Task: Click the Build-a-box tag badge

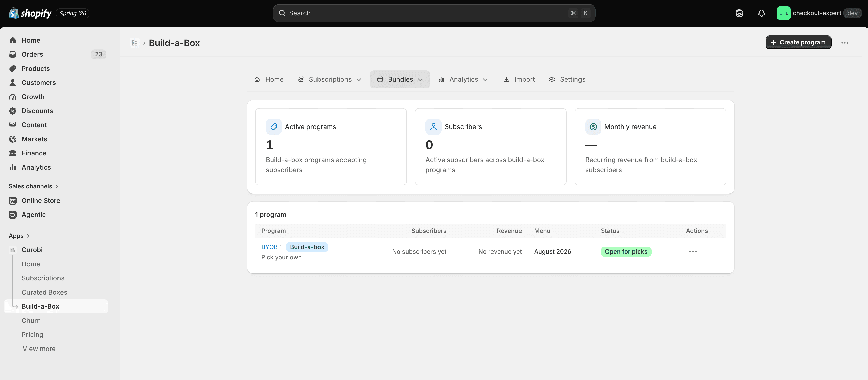Action: pyautogui.click(x=307, y=247)
